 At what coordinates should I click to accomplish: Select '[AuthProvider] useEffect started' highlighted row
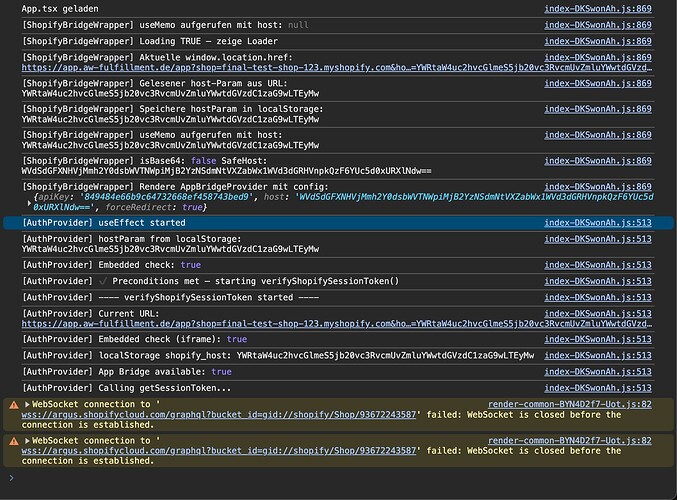point(338,223)
